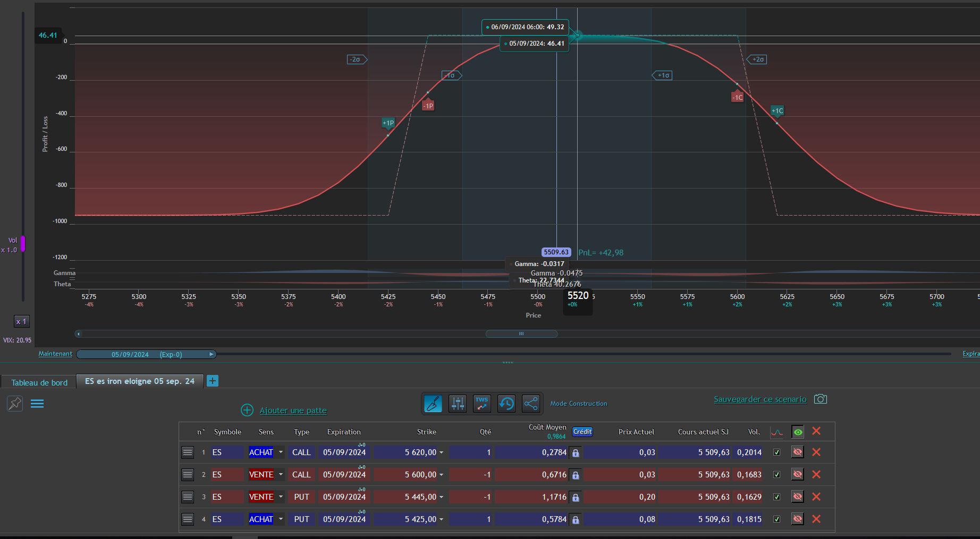Viewport: 980px width, 539px height.
Task: Click the purple Vol slider handle
Action: click(x=23, y=244)
